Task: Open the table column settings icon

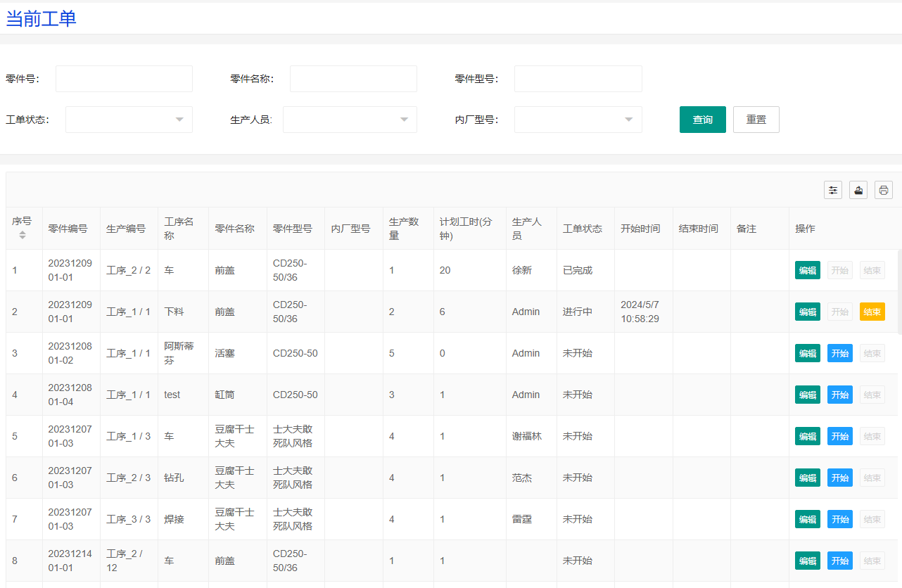Action: 833,190
